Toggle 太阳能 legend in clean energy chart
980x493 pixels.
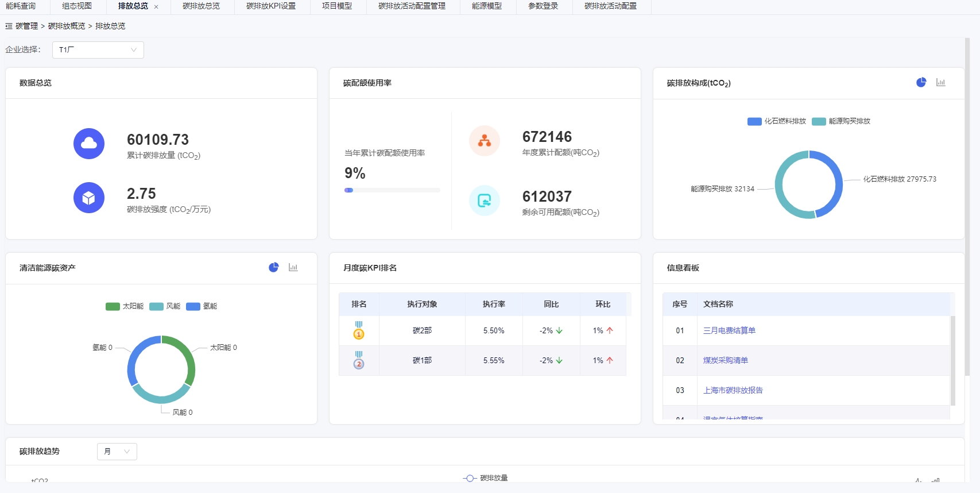pyautogui.click(x=125, y=306)
